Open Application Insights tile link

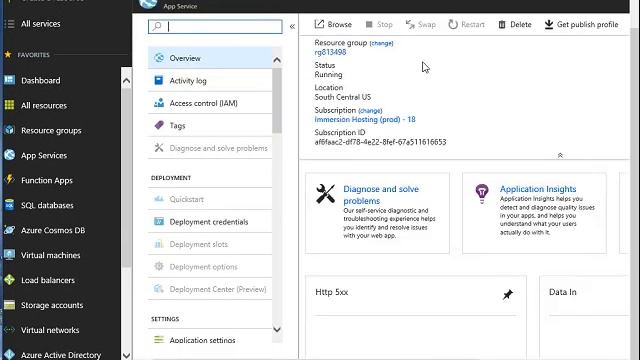click(x=538, y=189)
